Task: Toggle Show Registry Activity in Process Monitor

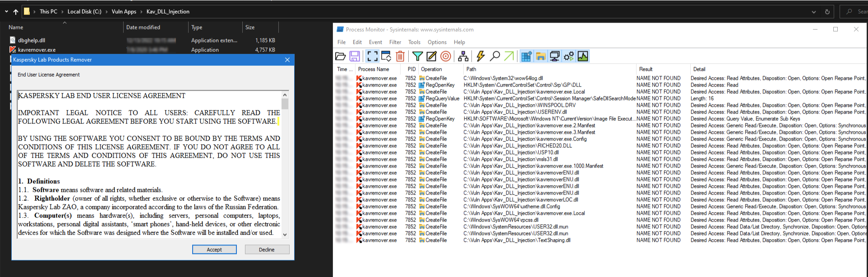Action: pos(526,56)
